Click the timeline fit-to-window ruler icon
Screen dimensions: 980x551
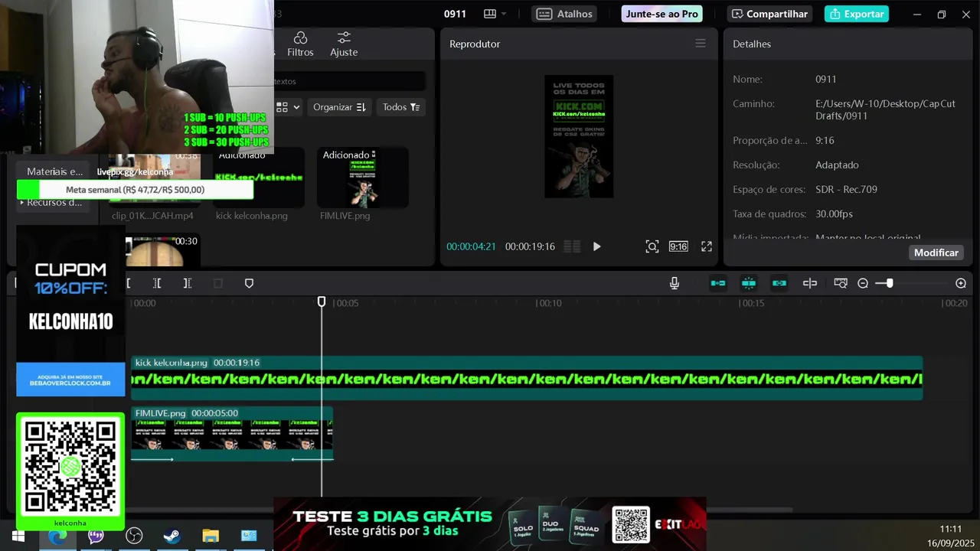(841, 283)
